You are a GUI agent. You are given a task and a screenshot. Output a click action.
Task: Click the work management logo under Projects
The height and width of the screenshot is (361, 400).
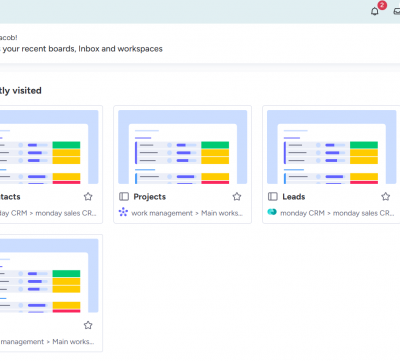pos(123,212)
